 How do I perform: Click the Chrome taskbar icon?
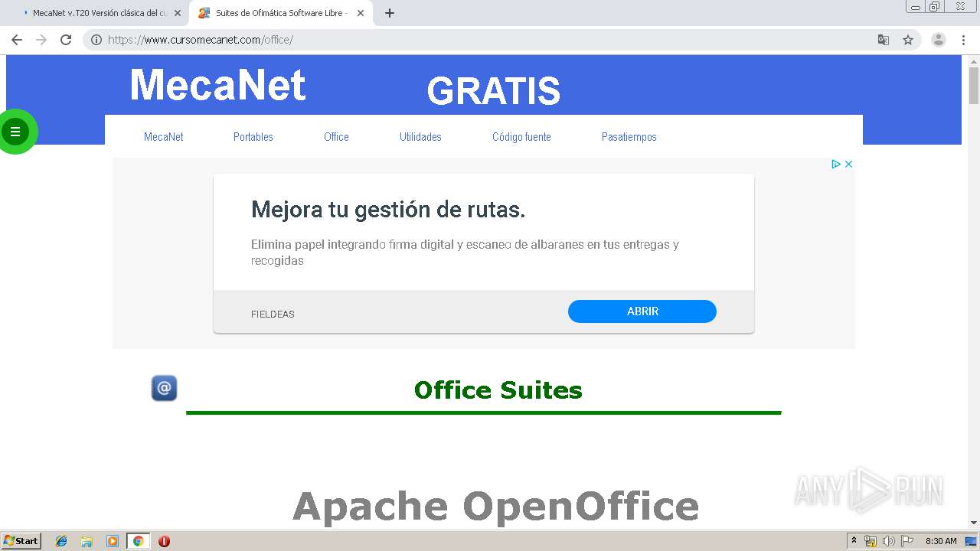pyautogui.click(x=138, y=541)
